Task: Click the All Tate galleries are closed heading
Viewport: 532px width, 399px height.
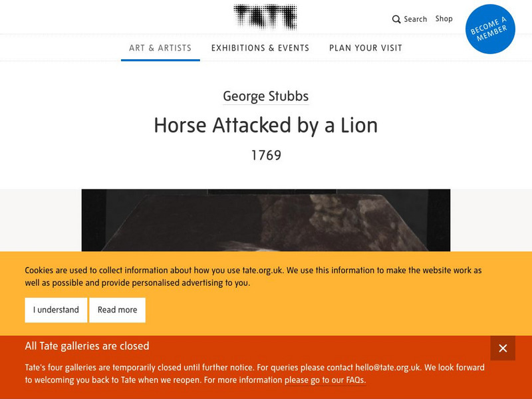Action: coord(87,346)
